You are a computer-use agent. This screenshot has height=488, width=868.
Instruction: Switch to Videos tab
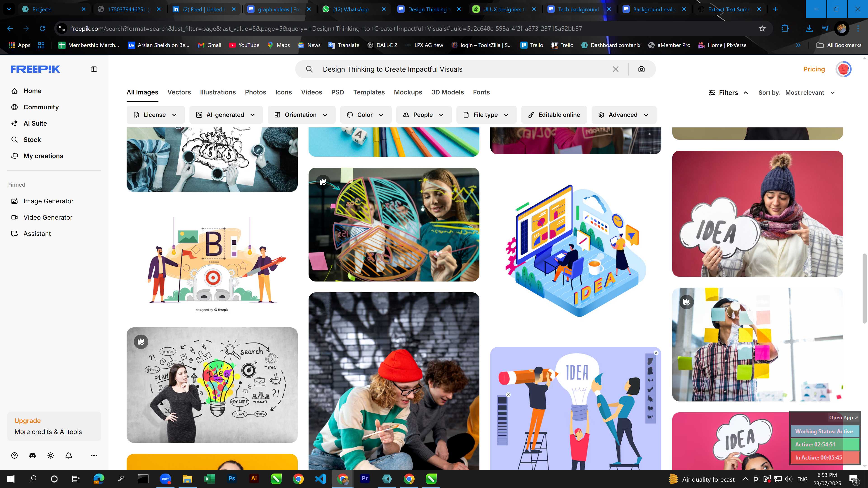click(x=311, y=92)
